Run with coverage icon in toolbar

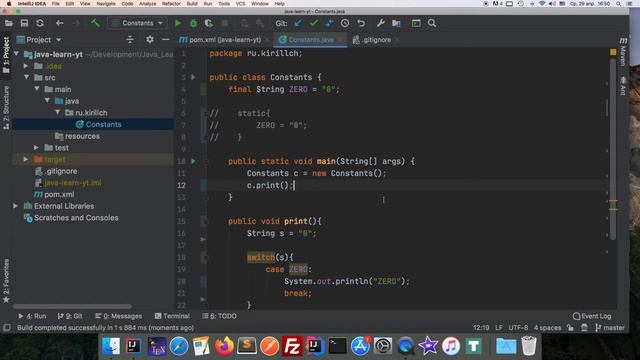[209, 23]
